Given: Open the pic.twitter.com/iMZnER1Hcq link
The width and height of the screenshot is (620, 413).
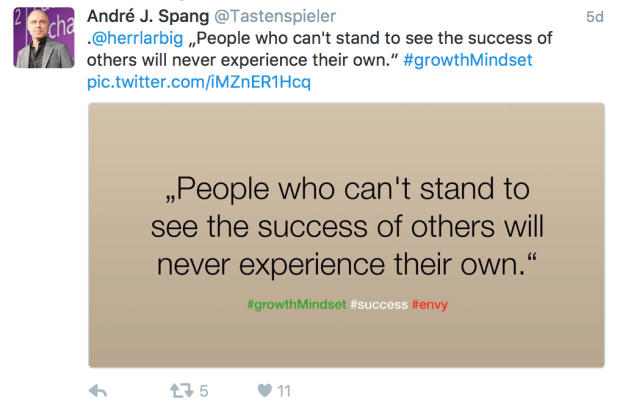Looking at the screenshot, I should (199, 81).
